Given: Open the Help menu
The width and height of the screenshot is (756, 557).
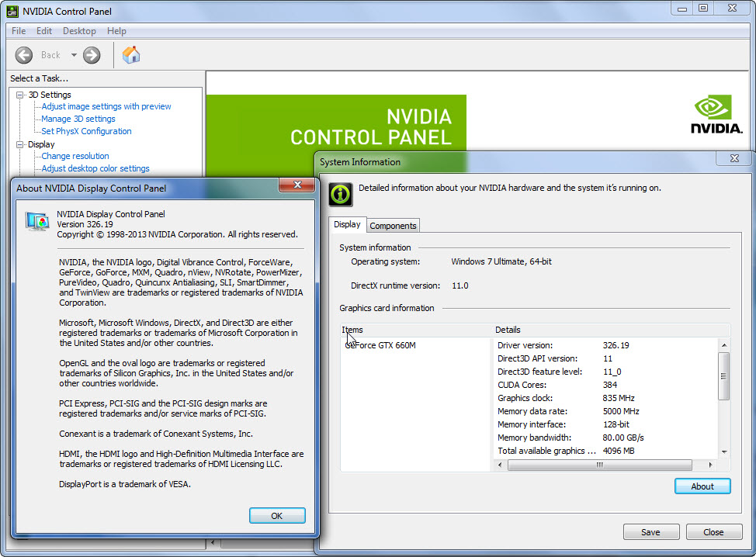Looking at the screenshot, I should (116, 31).
